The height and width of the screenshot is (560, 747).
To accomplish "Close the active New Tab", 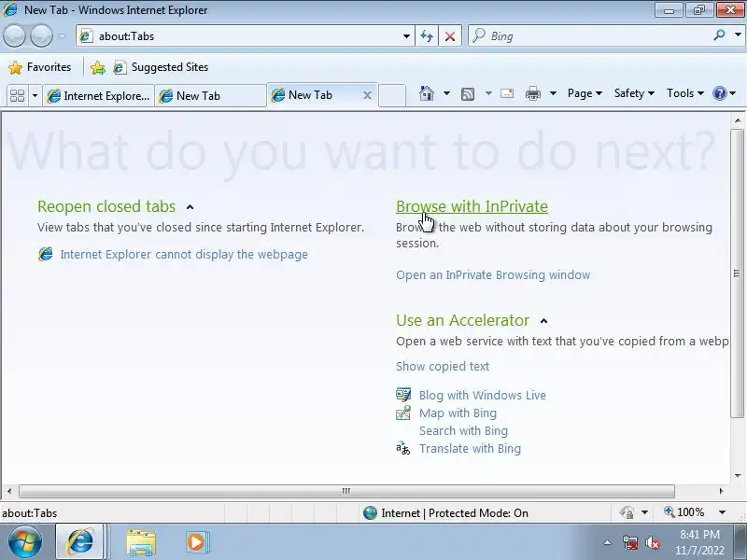I will (367, 95).
